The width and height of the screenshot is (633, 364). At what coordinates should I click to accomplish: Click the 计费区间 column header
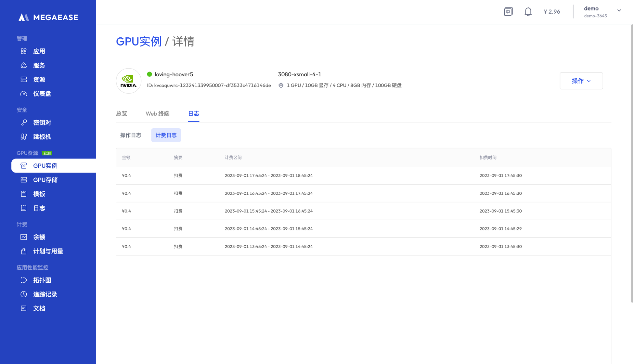(233, 157)
